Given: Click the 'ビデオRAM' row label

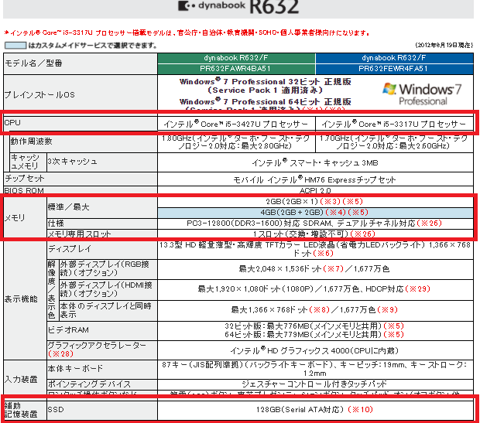Looking at the screenshot, I should click(68, 330).
